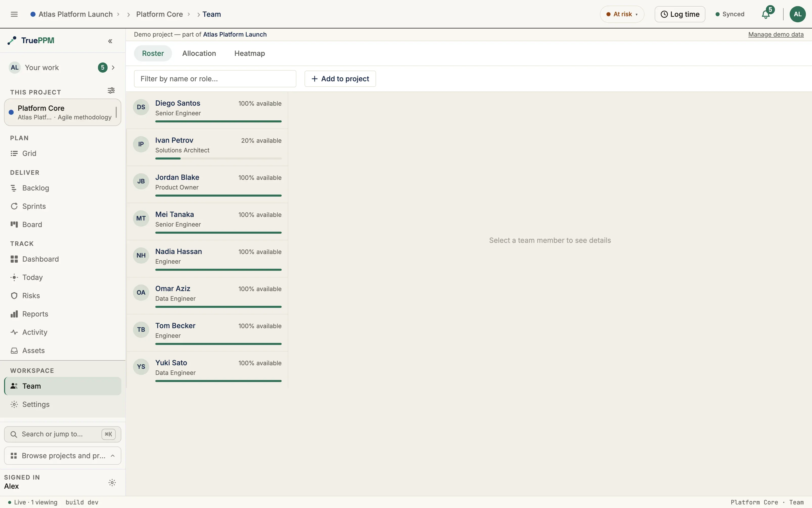Open the AL user avatar menu
This screenshot has height=508, width=812.
798,14
